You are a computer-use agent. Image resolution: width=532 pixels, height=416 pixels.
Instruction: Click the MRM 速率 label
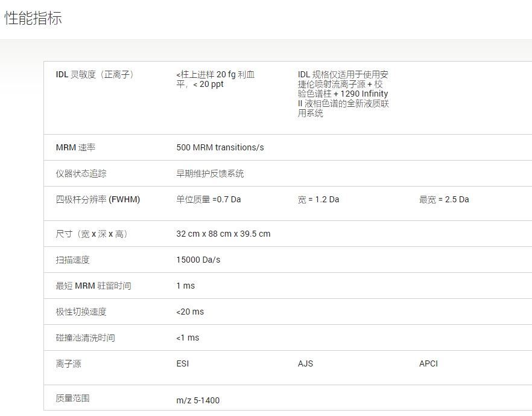click(75, 147)
